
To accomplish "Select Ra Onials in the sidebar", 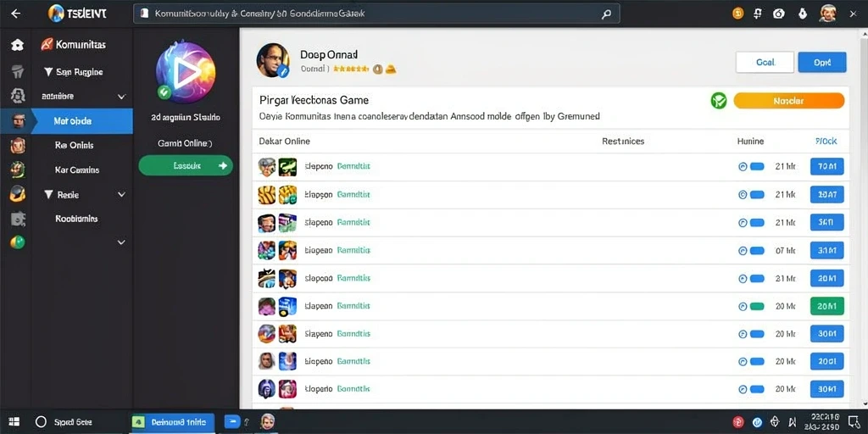I will [75, 146].
